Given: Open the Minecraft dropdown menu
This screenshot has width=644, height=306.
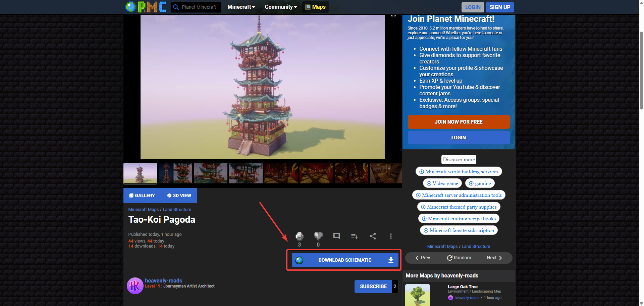Looking at the screenshot, I should 241,7.
